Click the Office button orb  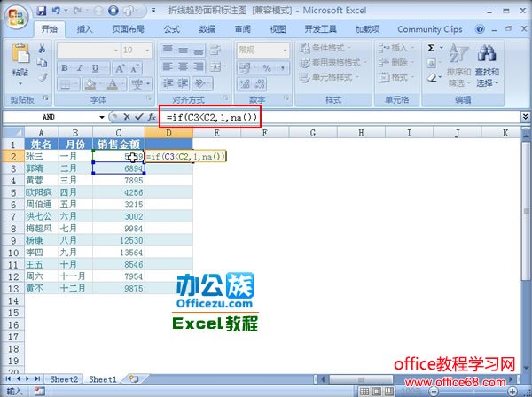point(16,17)
